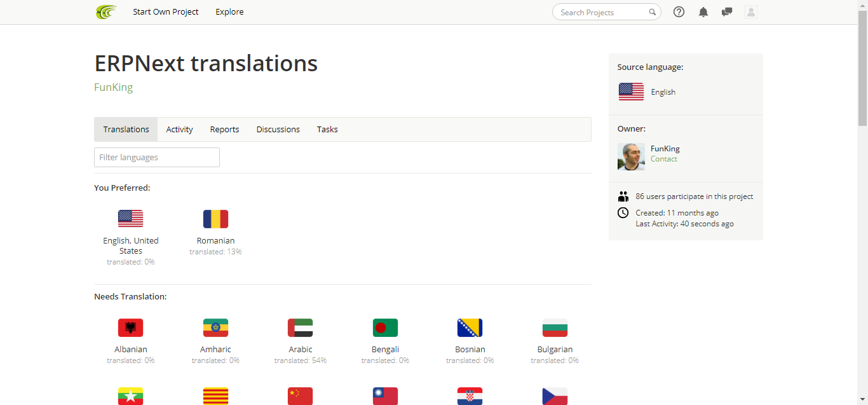Click the FunKing link under title
The image size is (868, 405).
tap(114, 87)
